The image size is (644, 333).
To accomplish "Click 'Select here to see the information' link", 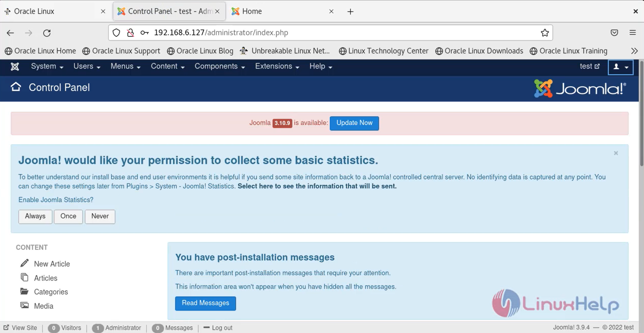I will click(317, 186).
